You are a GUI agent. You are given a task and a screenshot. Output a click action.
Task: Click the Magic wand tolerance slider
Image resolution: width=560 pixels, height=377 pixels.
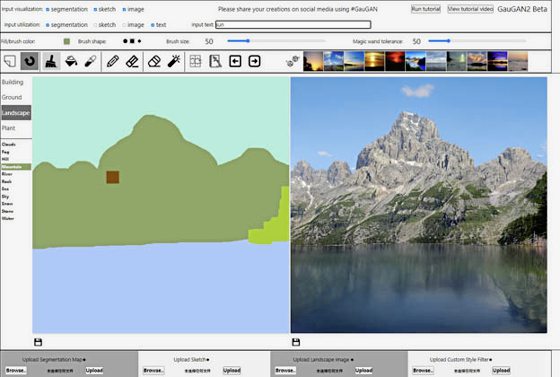(x=477, y=41)
